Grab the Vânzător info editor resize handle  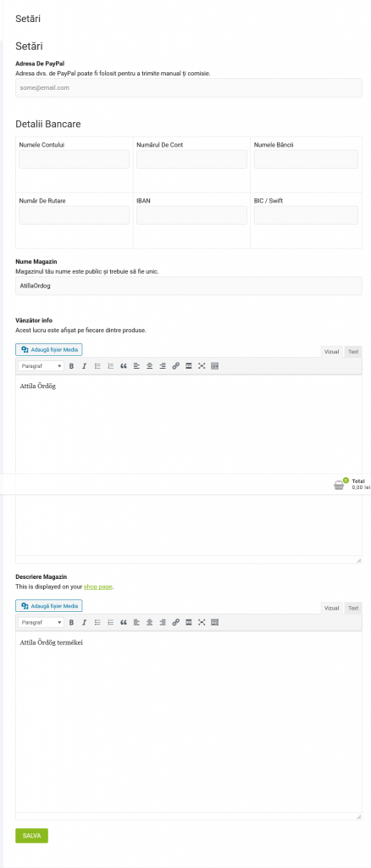(x=358, y=560)
